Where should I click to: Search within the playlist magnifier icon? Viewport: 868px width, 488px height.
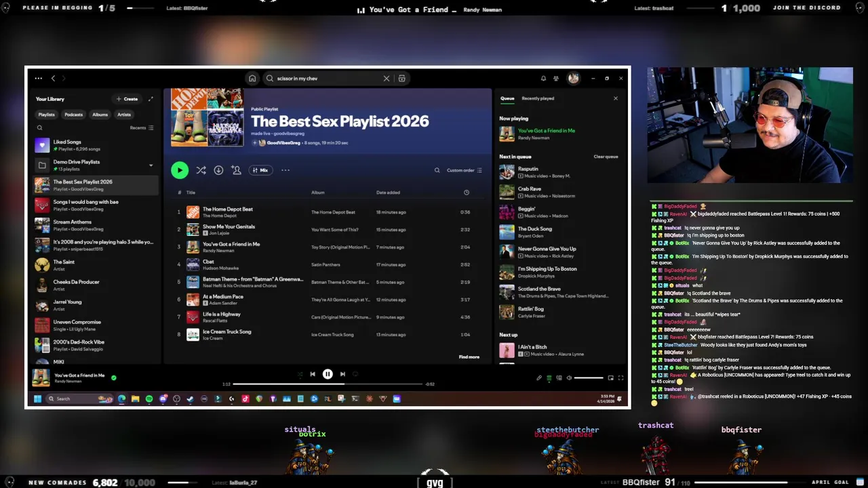(x=437, y=170)
